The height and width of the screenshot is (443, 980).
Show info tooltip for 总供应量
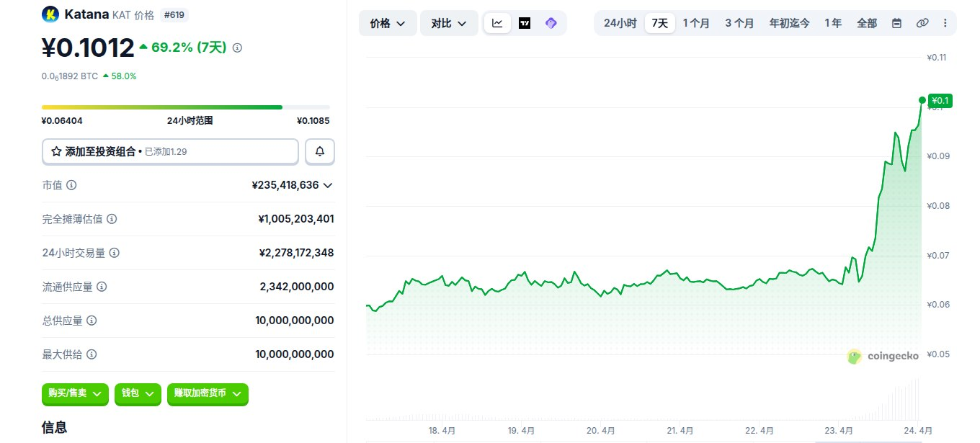[x=92, y=321]
